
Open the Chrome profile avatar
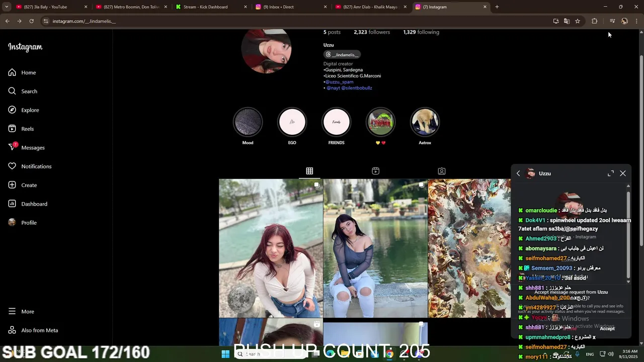point(624,21)
